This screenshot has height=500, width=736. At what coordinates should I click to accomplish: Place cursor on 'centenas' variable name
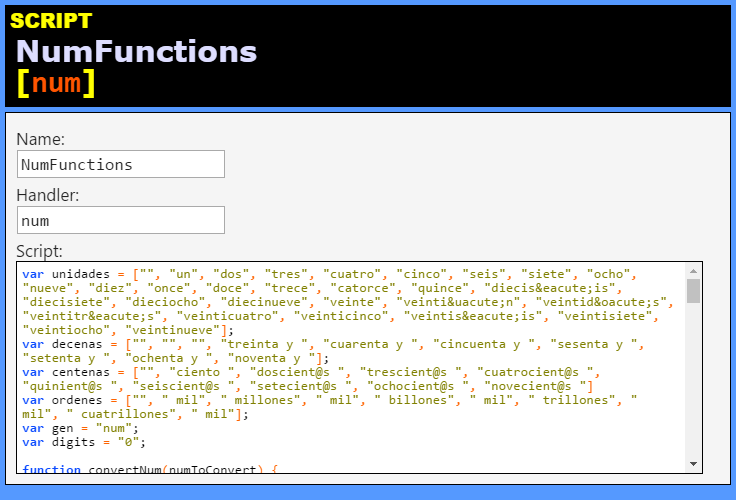pyautogui.click(x=80, y=372)
